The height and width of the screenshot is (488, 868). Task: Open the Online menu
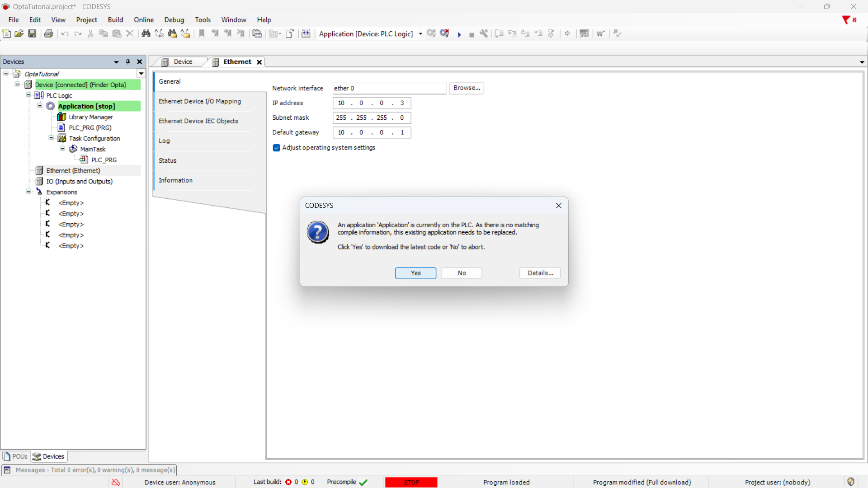(x=143, y=20)
